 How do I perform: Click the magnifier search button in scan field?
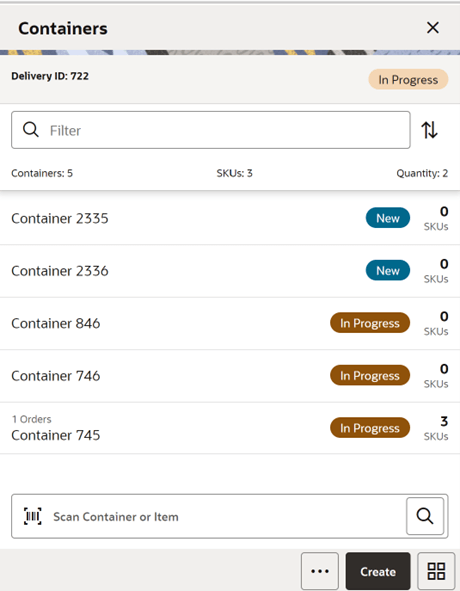425,516
